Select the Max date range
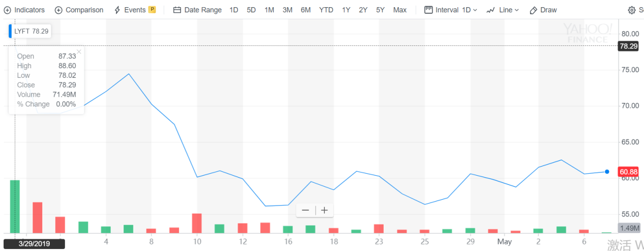The height and width of the screenshot is (251, 644). pyautogui.click(x=400, y=10)
